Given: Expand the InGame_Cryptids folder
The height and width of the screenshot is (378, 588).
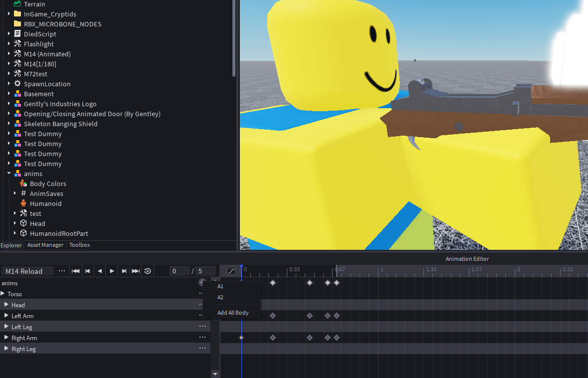Looking at the screenshot, I should [8, 14].
